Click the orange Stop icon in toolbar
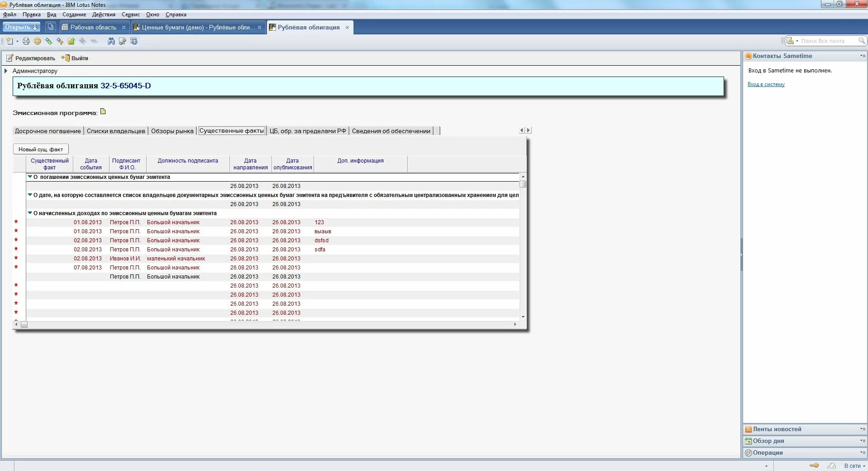This screenshot has width=868, height=471. coord(38,41)
